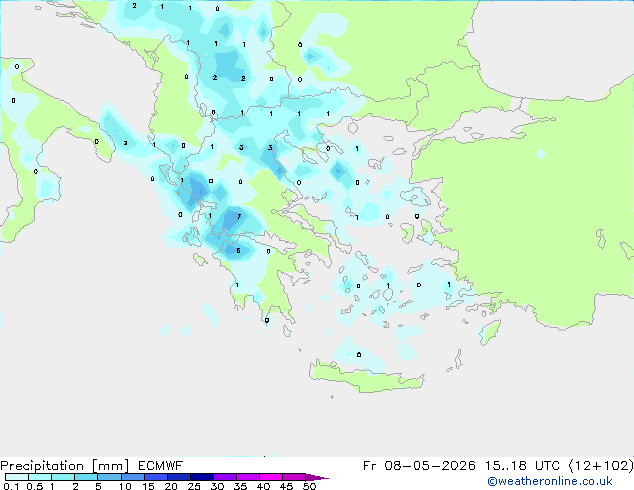Select the 10–15 mm legend swatch

[133, 477]
